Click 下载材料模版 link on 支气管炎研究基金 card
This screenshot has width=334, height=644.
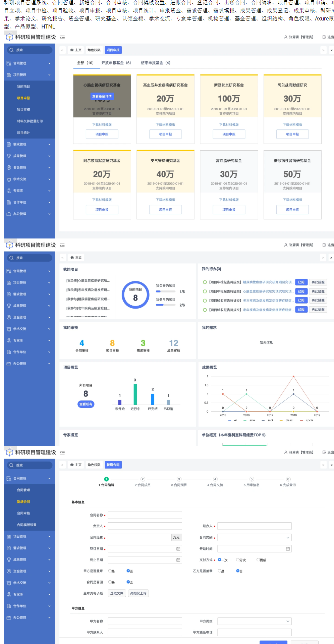click(165, 200)
